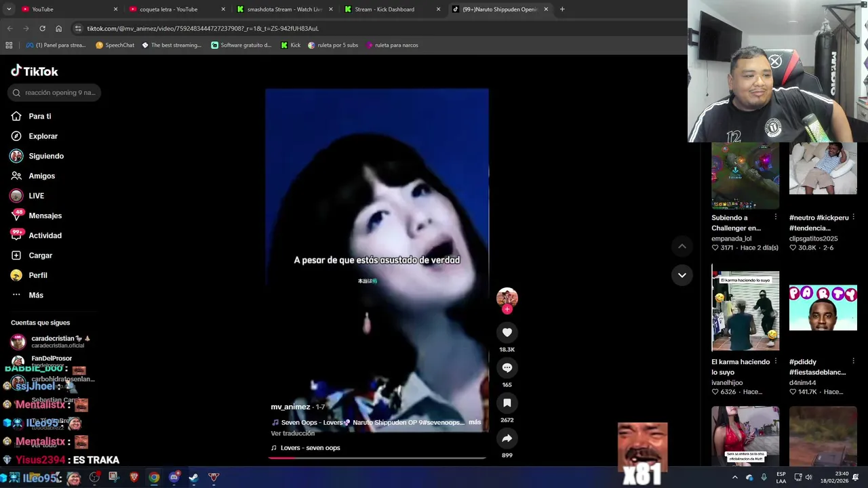This screenshot has height=488, width=868.
Task: Expand the Más menu
Action: 27,295
